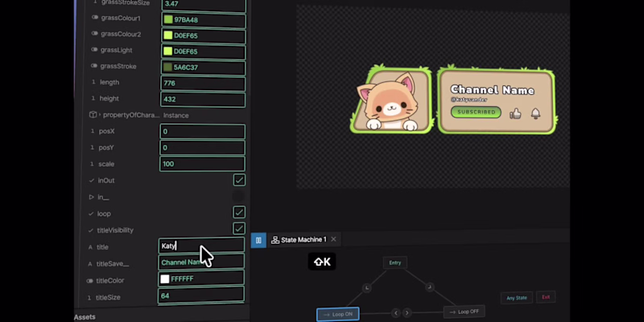
Task: Click the cube icon beside propertyOfChara...
Action: coord(93,114)
